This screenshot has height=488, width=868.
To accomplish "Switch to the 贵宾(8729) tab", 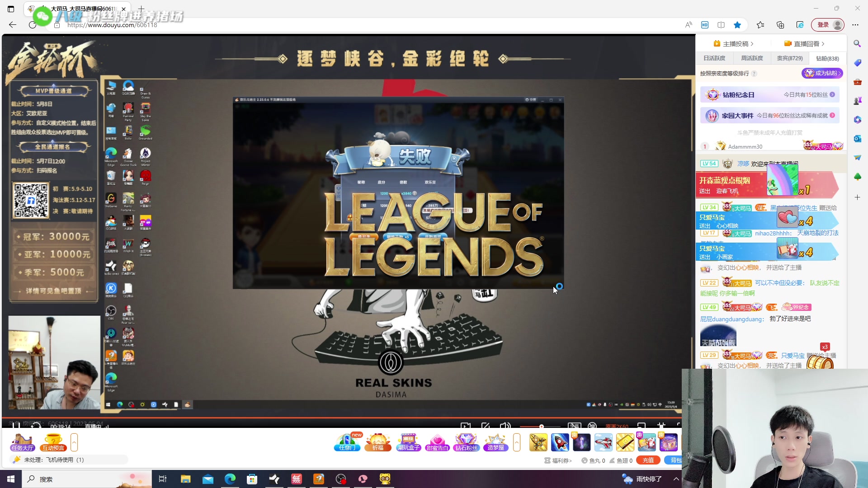I will point(789,58).
